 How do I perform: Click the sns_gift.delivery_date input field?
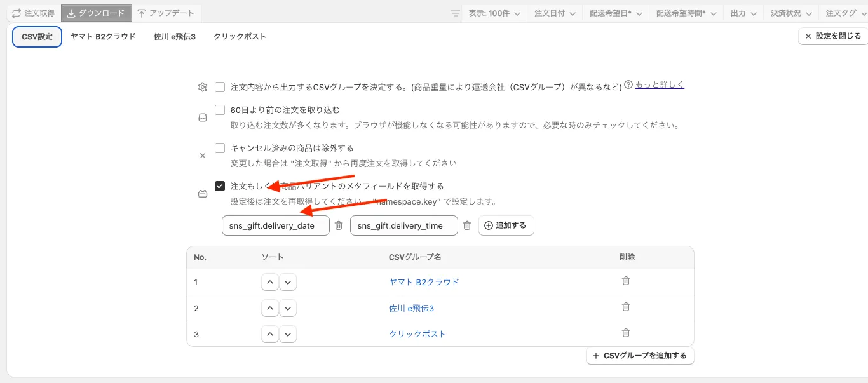(275, 225)
